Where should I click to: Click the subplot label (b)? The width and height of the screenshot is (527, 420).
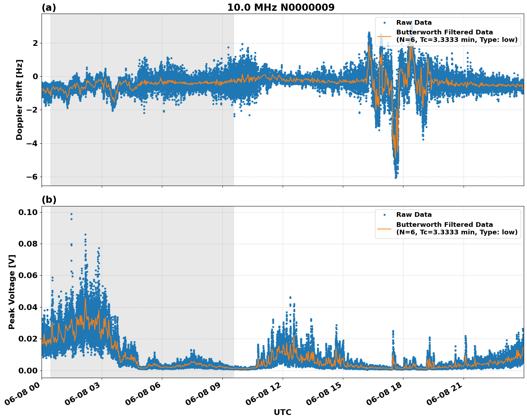click(49, 200)
